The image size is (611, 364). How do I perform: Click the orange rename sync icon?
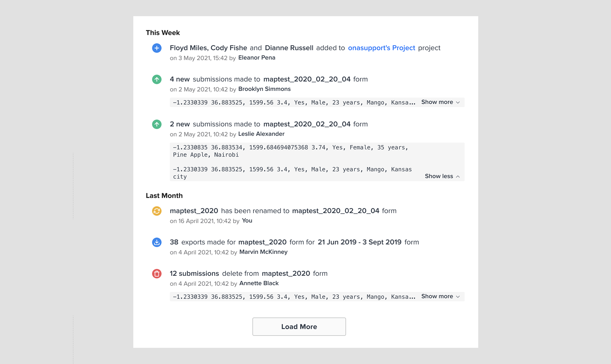pos(157,211)
